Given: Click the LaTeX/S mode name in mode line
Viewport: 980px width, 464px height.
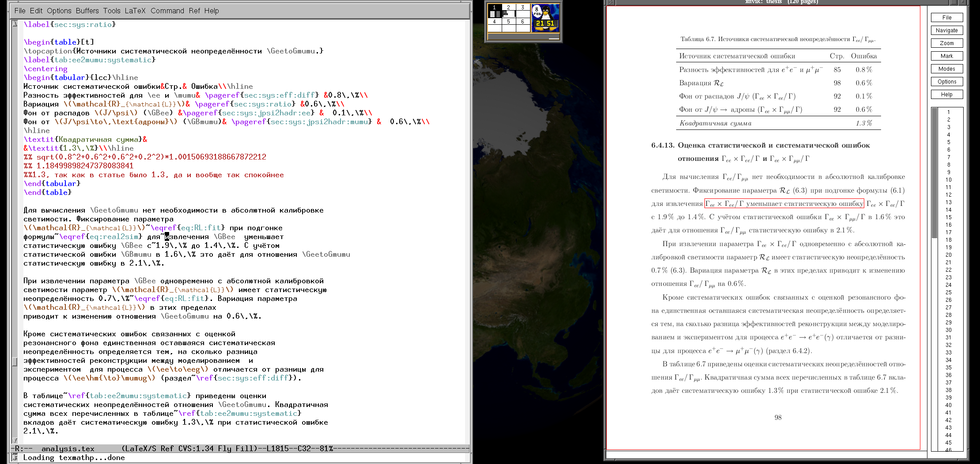Looking at the screenshot, I should [x=140, y=449].
